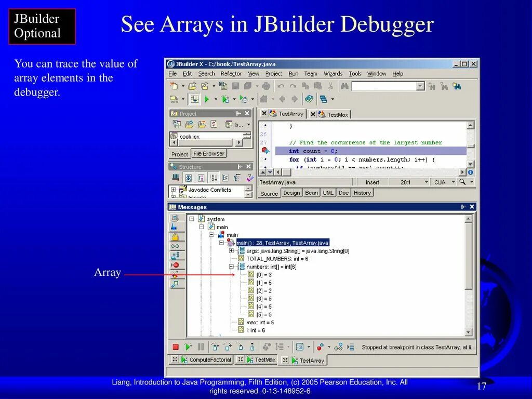Open the Team menu
This screenshot has width=532, height=399.
(x=311, y=74)
